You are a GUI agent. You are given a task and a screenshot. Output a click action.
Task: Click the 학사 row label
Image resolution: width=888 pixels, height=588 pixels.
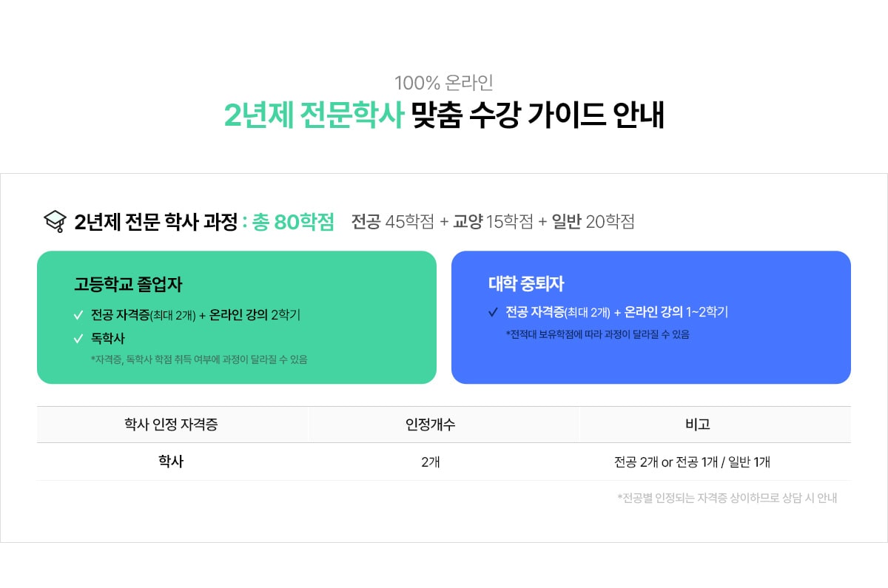click(171, 462)
